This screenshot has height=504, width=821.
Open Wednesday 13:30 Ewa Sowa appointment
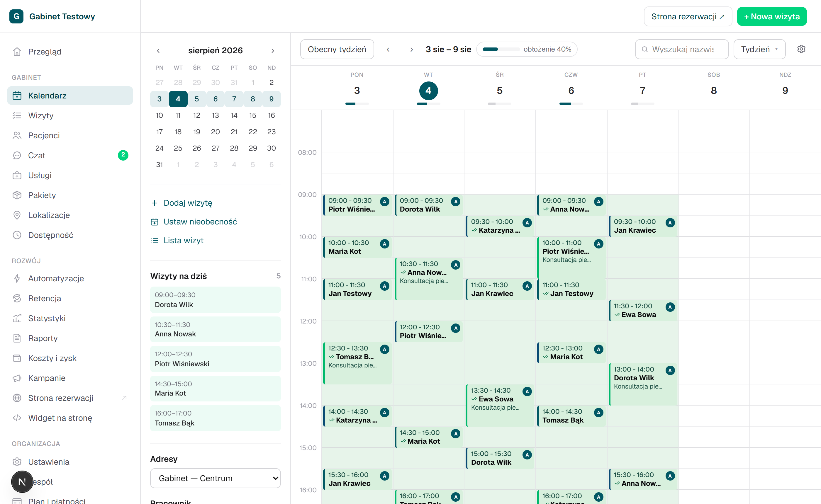[x=500, y=405]
